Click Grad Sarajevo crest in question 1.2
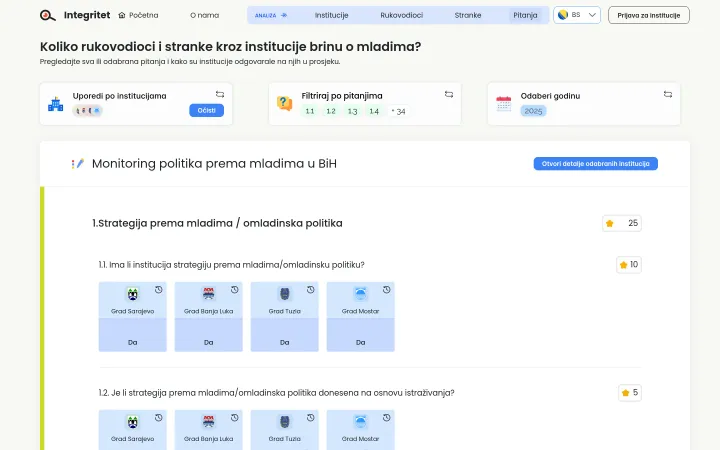The width and height of the screenshot is (720, 450). [133, 422]
